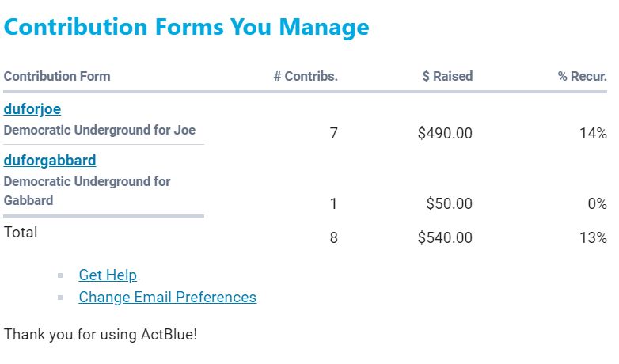Click the $490.00 raised amount

coord(445,134)
